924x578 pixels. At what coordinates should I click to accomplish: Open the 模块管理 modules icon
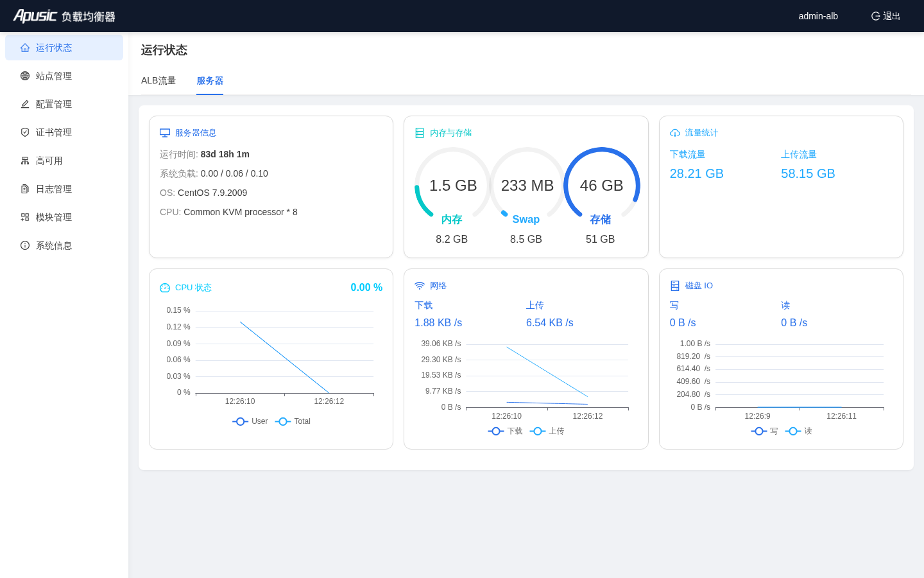coord(25,217)
